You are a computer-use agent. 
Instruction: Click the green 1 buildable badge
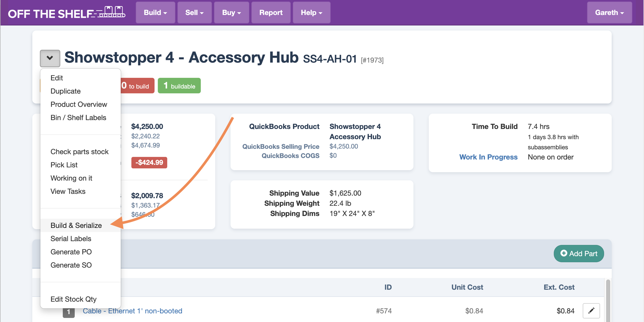coord(179,86)
